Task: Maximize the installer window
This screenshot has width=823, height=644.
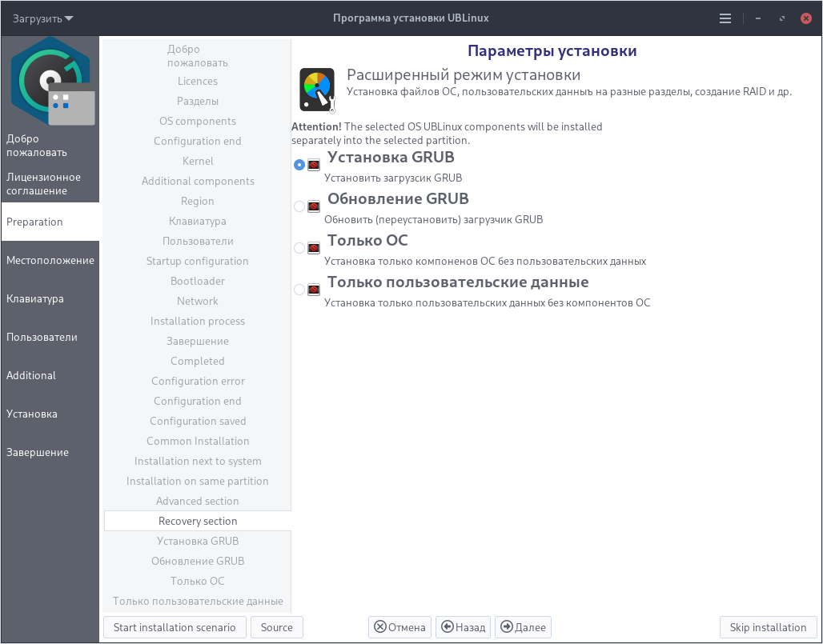Action: pyautogui.click(x=782, y=18)
